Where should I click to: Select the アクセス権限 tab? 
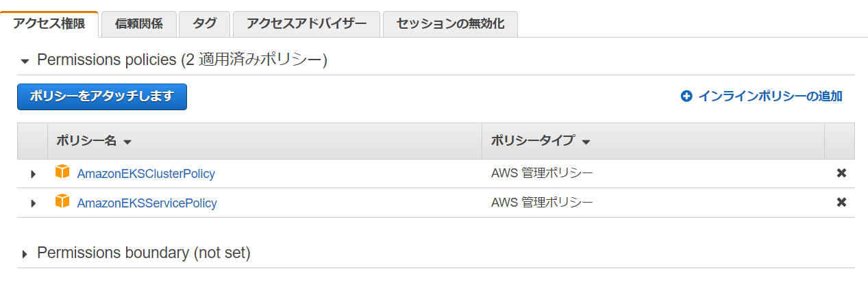point(49,24)
